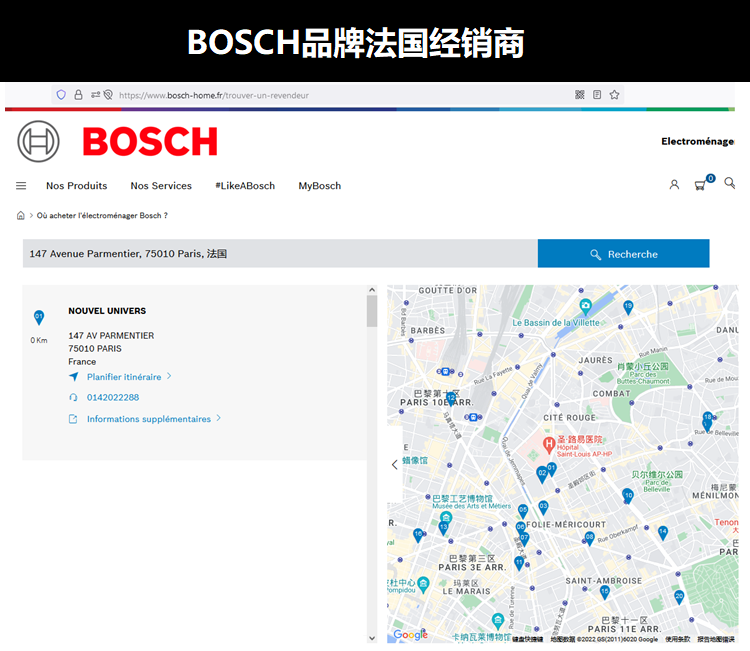This screenshot has width=750, height=651.
Task: Select map pin 15 below Saint-Ambroise
Action: tap(605, 592)
